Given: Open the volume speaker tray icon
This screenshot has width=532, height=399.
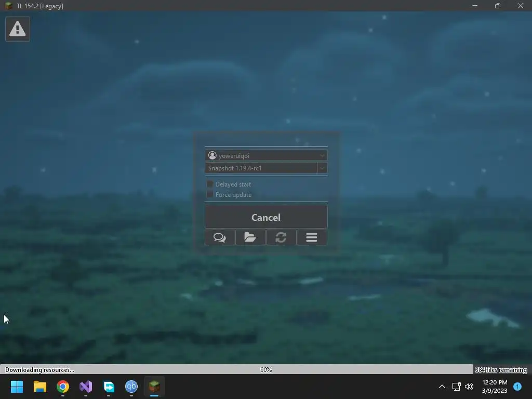Looking at the screenshot, I should pyautogui.click(x=469, y=387).
